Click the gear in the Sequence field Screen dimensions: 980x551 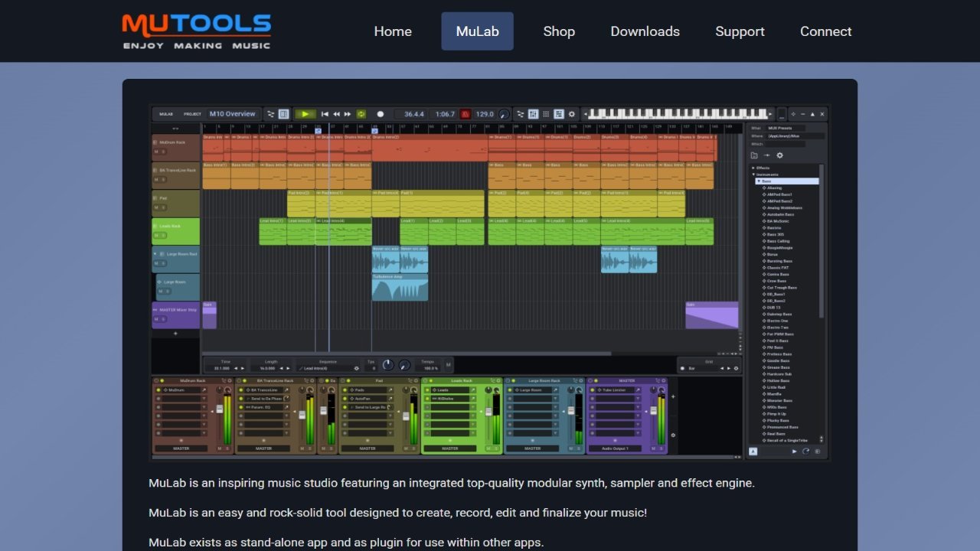[x=356, y=368]
